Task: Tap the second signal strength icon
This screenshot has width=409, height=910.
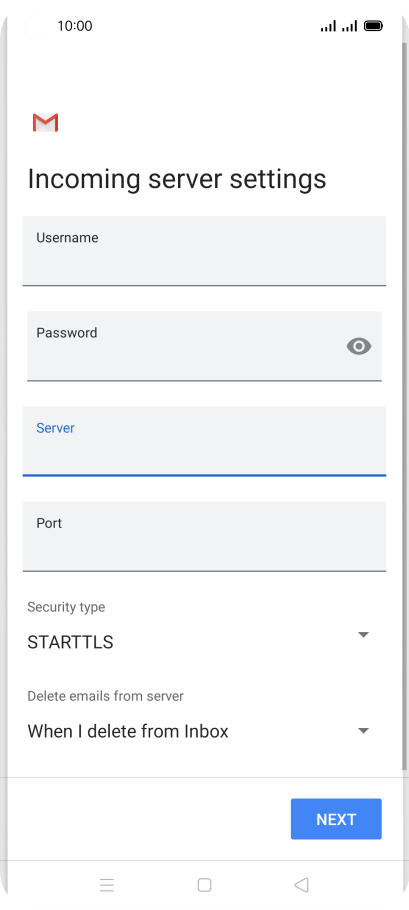Action: [x=349, y=26]
